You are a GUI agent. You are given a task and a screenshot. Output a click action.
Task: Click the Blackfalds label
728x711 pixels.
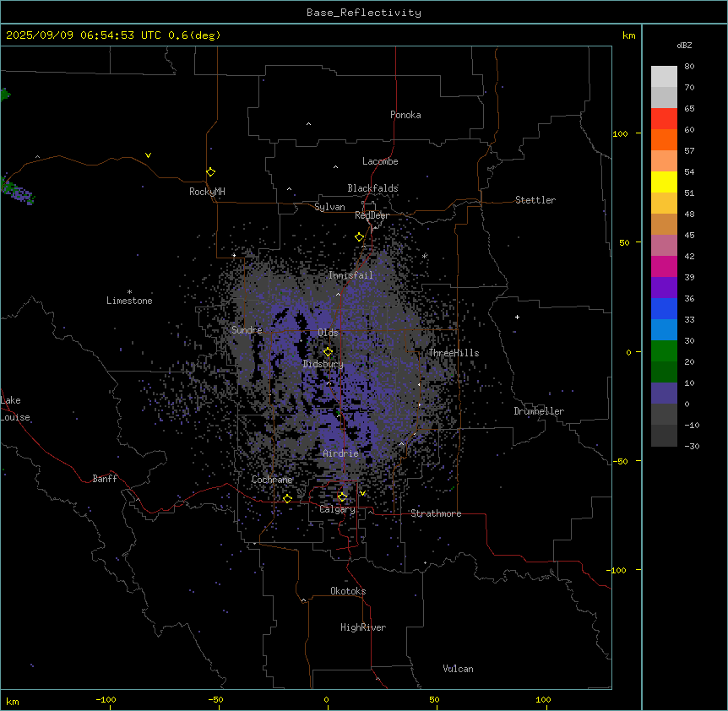(372, 188)
